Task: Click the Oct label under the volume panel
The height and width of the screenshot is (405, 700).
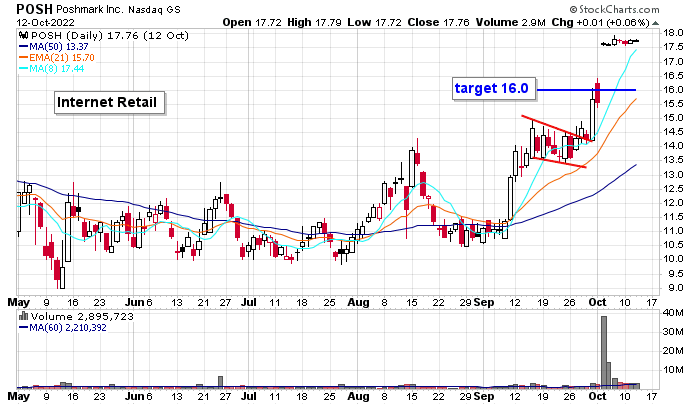Action: (598, 397)
